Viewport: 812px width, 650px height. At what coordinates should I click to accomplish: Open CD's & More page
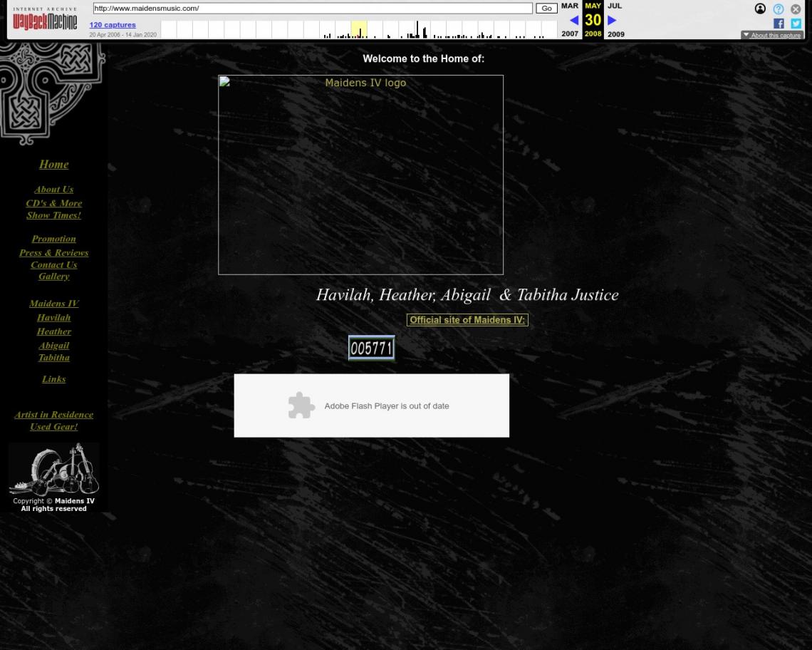pyautogui.click(x=54, y=203)
